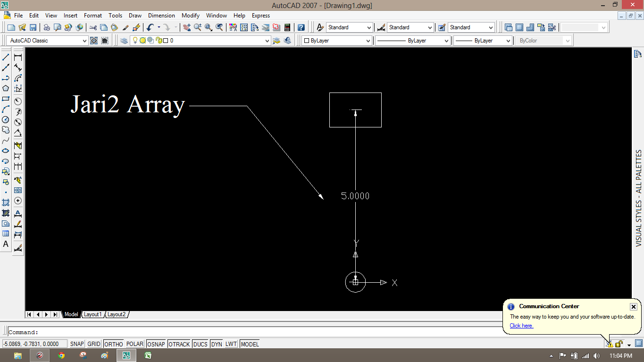Open the Help question mark icon
644x362 pixels.
click(301, 27)
